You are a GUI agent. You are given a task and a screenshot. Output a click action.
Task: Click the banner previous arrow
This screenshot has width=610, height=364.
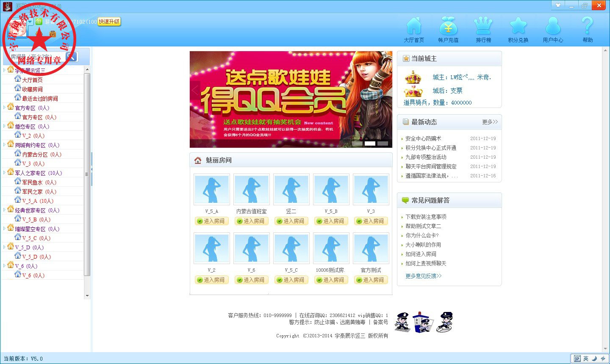pos(195,90)
